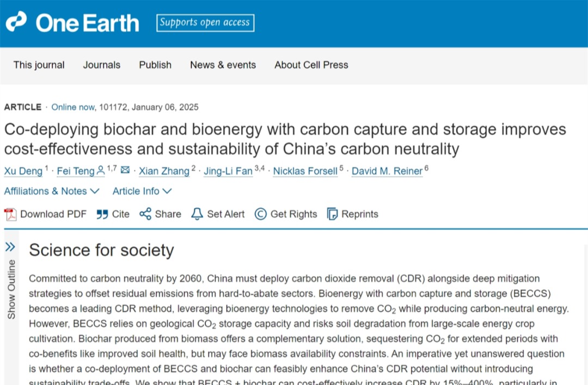Click the Set Alert bell icon

coord(197,214)
